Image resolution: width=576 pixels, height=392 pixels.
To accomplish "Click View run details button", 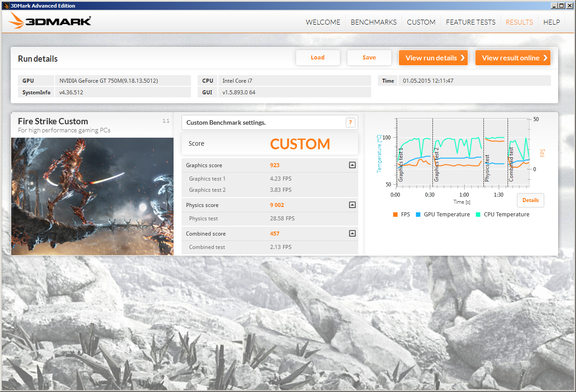I will click(x=433, y=58).
